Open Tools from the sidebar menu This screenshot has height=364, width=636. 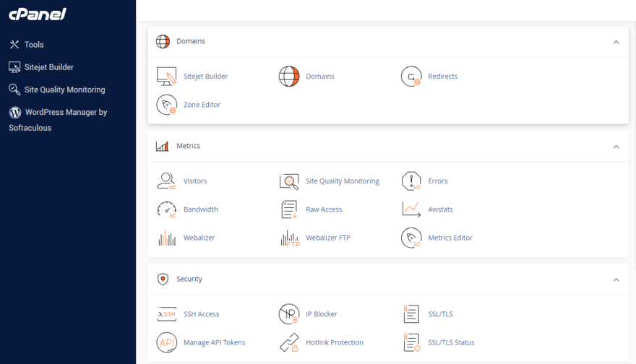coord(34,45)
